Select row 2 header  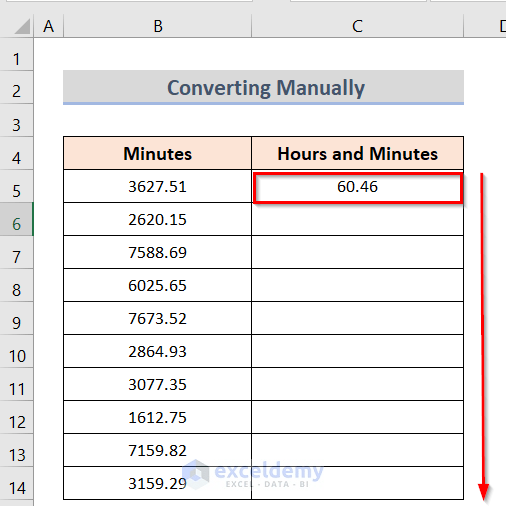point(16,87)
